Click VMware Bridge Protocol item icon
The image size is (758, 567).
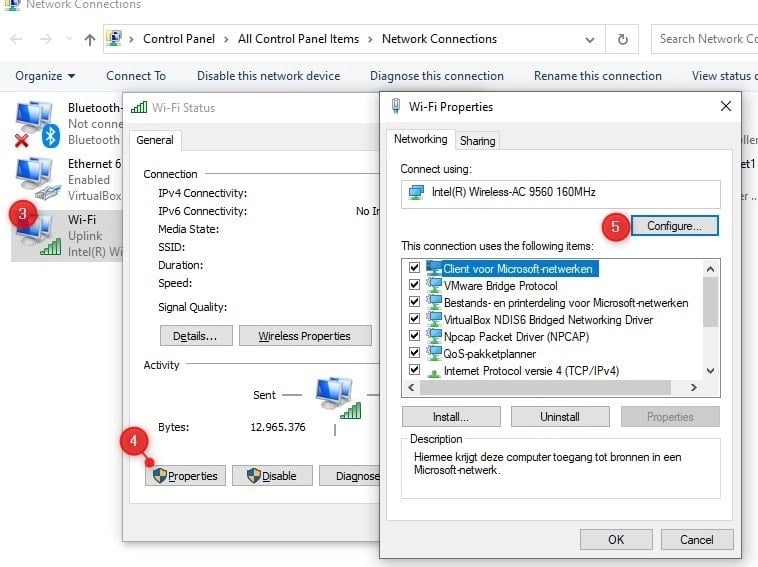point(434,285)
